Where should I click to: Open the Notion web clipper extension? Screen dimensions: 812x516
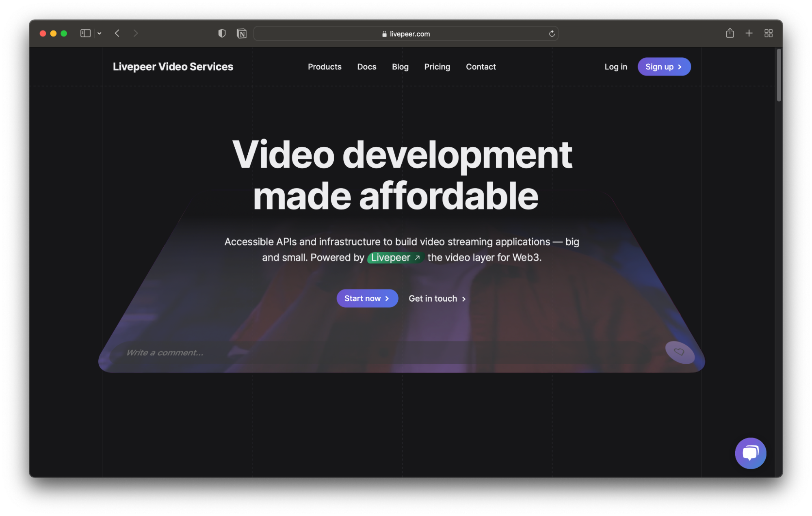point(242,33)
